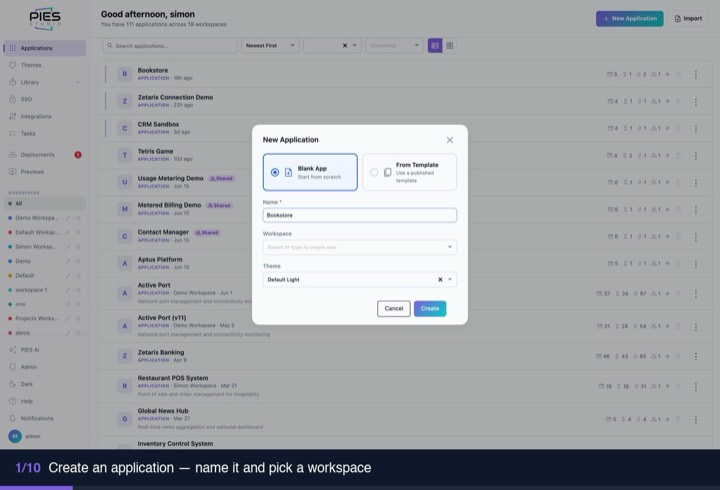Open the Ownership filter dropdown

click(394, 45)
